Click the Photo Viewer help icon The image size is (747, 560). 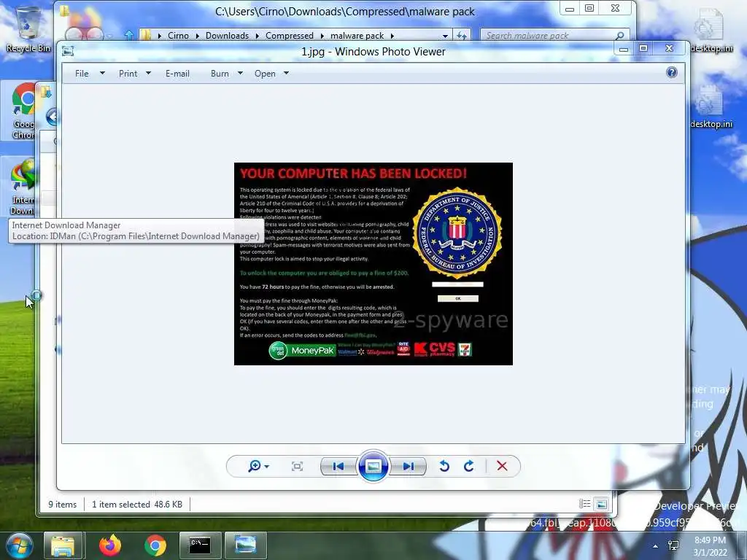tap(672, 72)
